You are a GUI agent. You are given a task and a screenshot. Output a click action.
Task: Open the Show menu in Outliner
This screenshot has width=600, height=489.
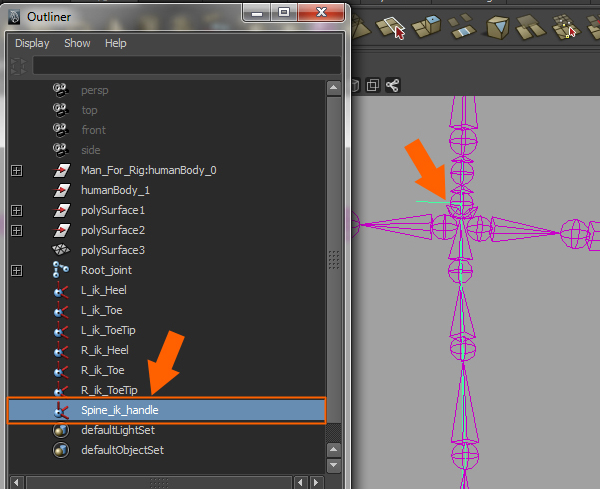pos(77,43)
